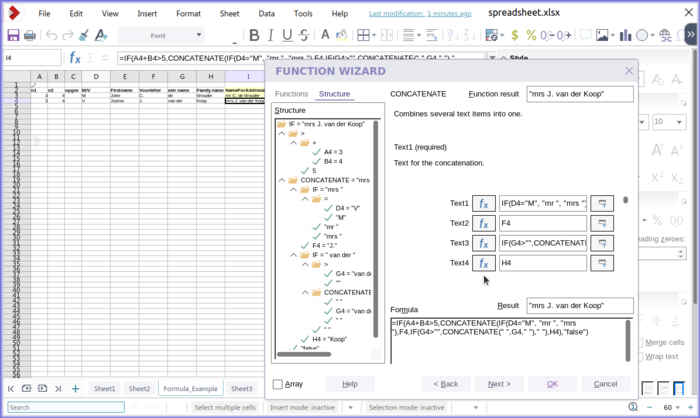Click the Bold formatting icon

(254, 35)
